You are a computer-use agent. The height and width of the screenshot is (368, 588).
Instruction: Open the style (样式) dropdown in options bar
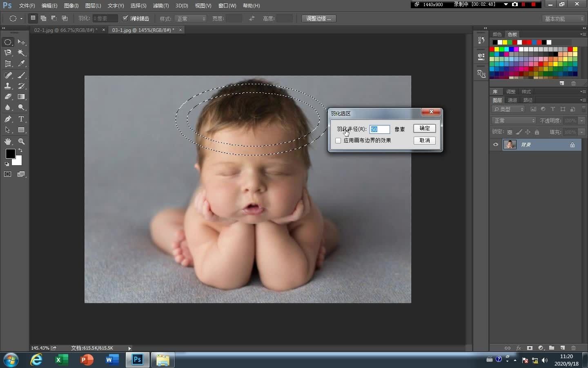tap(191, 19)
